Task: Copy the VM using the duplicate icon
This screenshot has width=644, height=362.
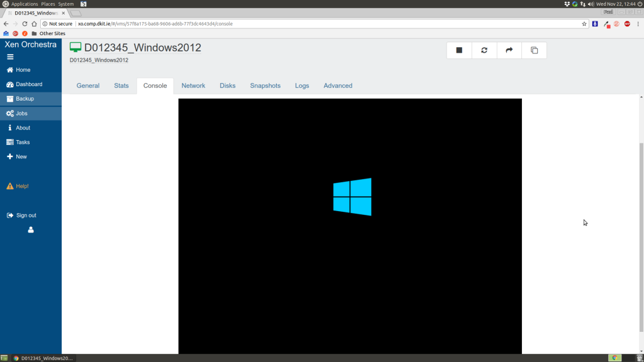Action: pyautogui.click(x=535, y=50)
